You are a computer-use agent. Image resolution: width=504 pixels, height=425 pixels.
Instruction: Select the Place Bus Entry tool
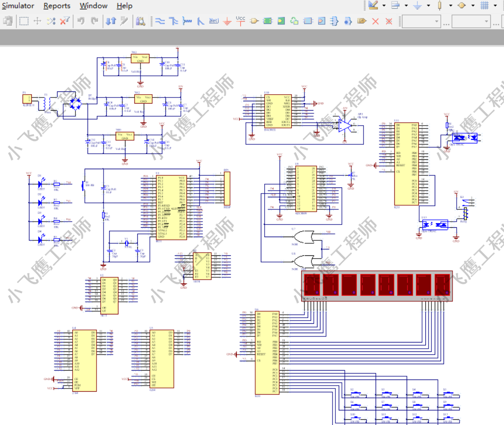[x=200, y=21]
